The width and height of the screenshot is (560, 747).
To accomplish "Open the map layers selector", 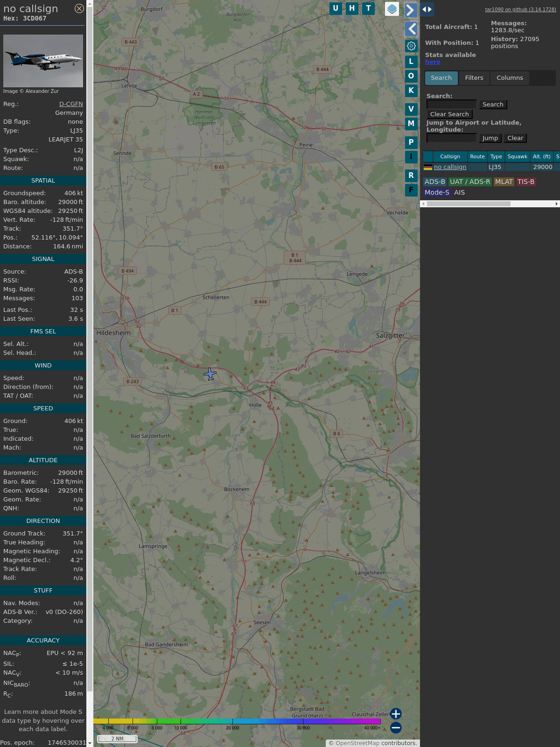I will (x=392, y=8).
